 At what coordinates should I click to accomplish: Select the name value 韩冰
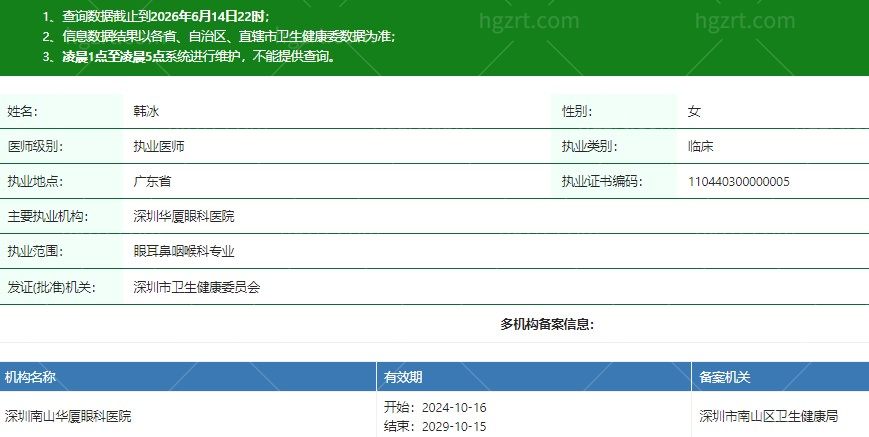(146, 111)
